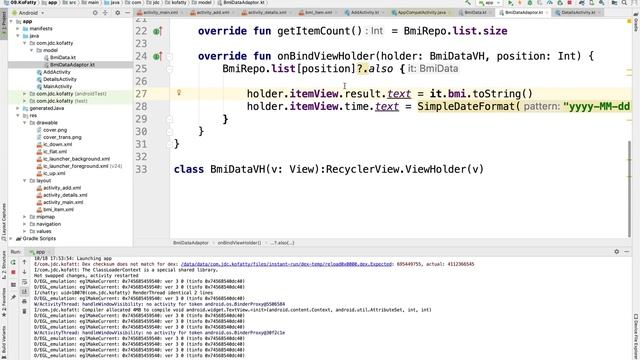
Task: Open bmi_item.xml in layout folder
Action: [x=58, y=209]
